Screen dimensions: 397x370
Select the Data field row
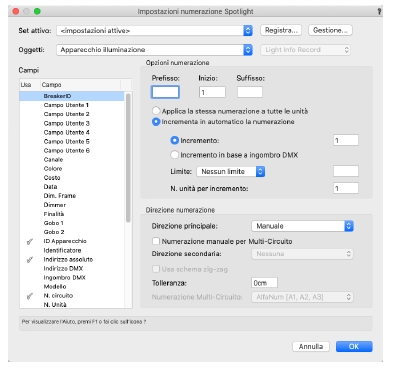(x=72, y=187)
